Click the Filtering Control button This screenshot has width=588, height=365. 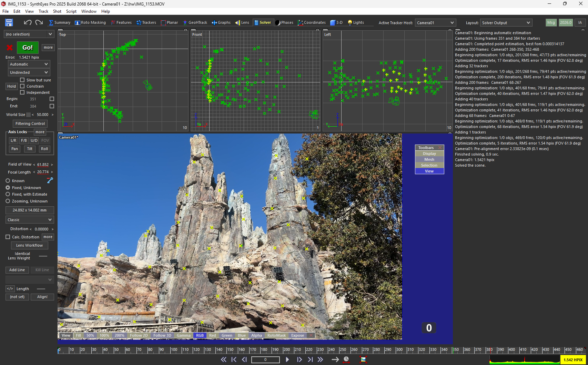pos(30,124)
